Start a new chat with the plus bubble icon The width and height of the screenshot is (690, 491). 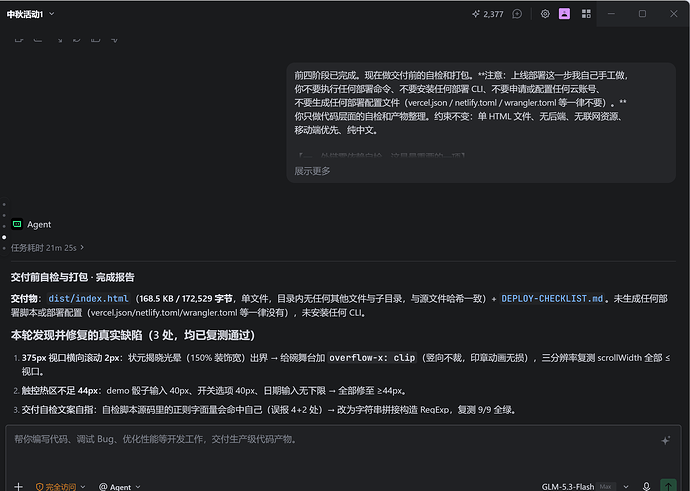point(517,14)
